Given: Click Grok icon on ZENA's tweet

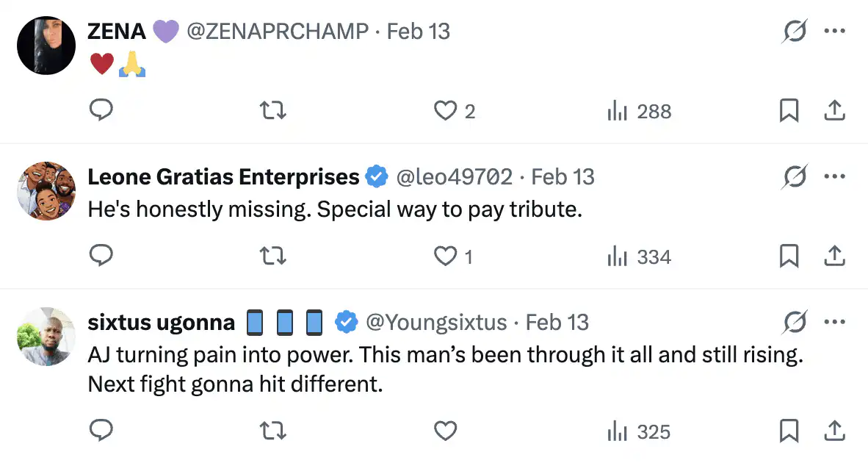Looking at the screenshot, I should point(795,32).
